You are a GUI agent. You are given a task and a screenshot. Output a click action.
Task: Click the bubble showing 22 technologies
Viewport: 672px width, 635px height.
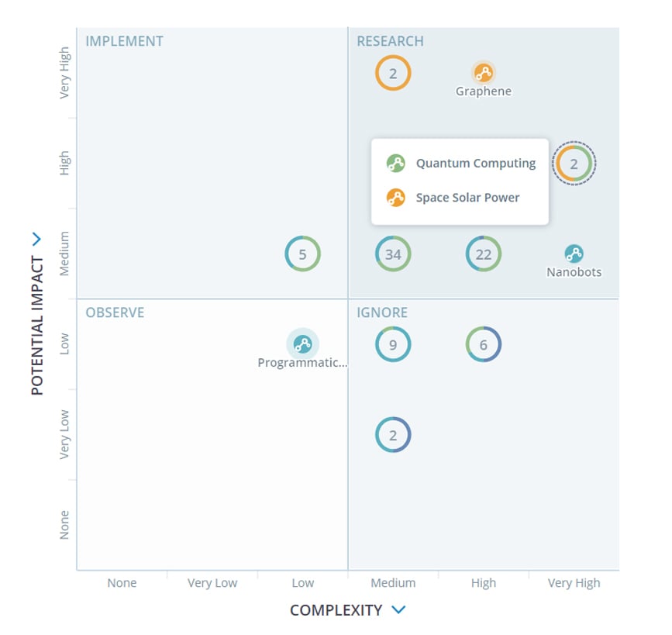click(484, 253)
